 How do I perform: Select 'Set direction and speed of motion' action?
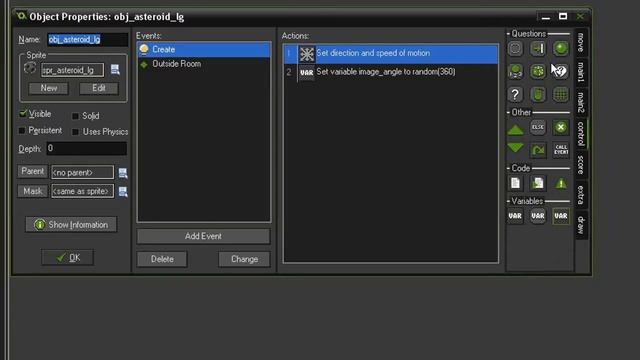tap(391, 54)
